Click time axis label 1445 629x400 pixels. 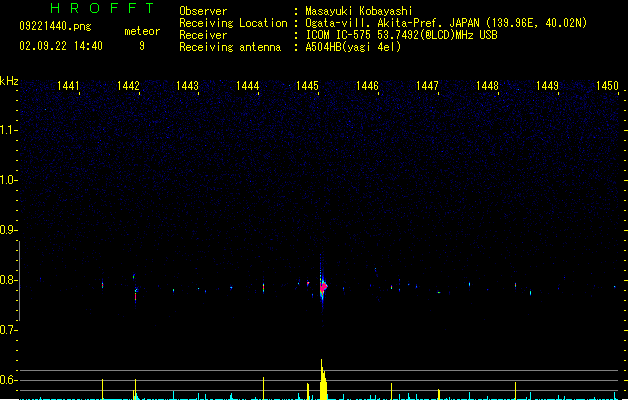(x=307, y=86)
